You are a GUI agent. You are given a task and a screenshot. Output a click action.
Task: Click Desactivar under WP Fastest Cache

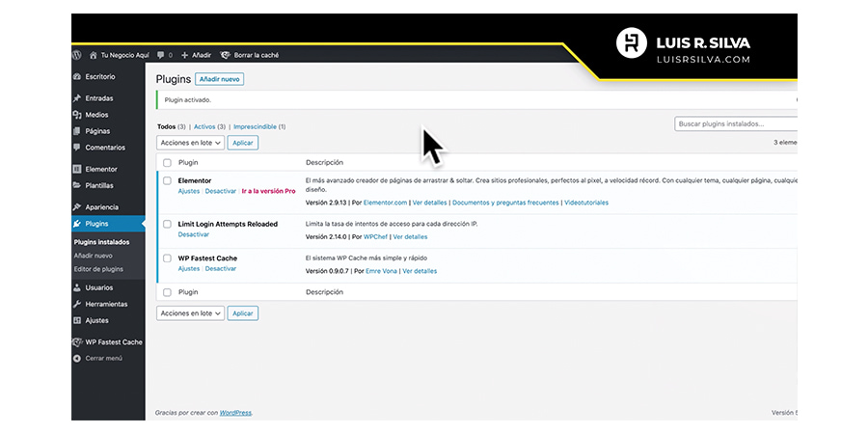pyautogui.click(x=220, y=268)
